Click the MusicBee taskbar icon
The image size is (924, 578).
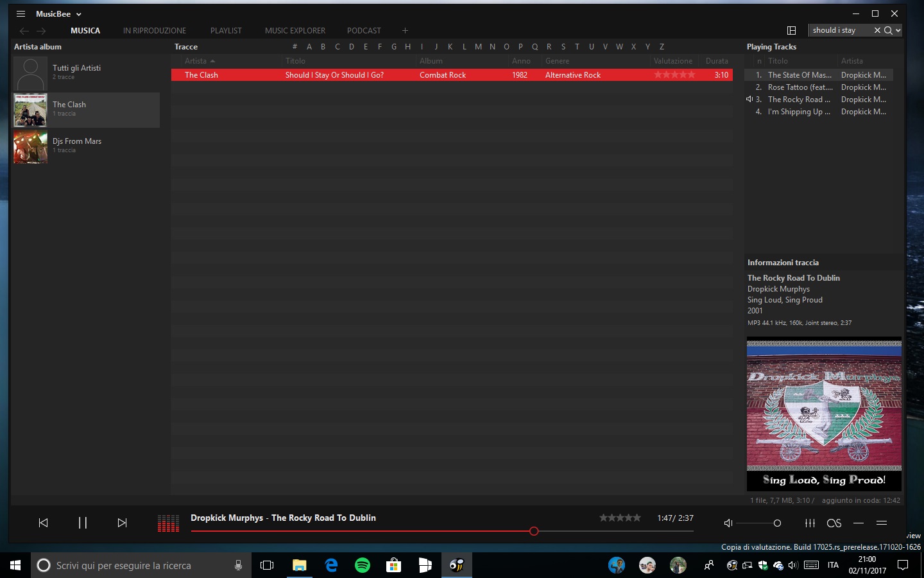[457, 565]
